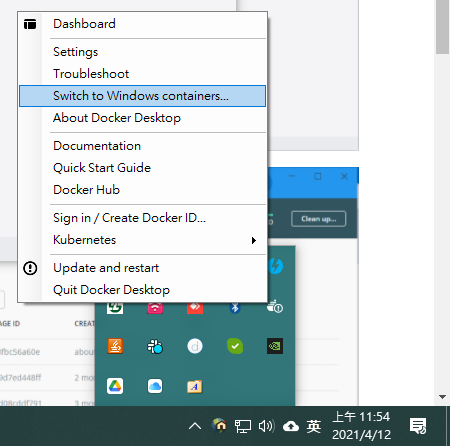Choose Update and restart

(x=142, y=268)
